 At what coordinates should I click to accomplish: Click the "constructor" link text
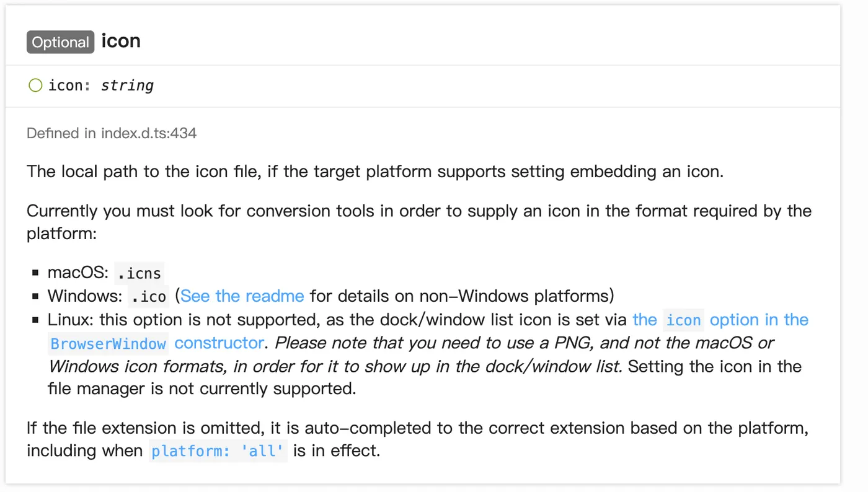(219, 343)
